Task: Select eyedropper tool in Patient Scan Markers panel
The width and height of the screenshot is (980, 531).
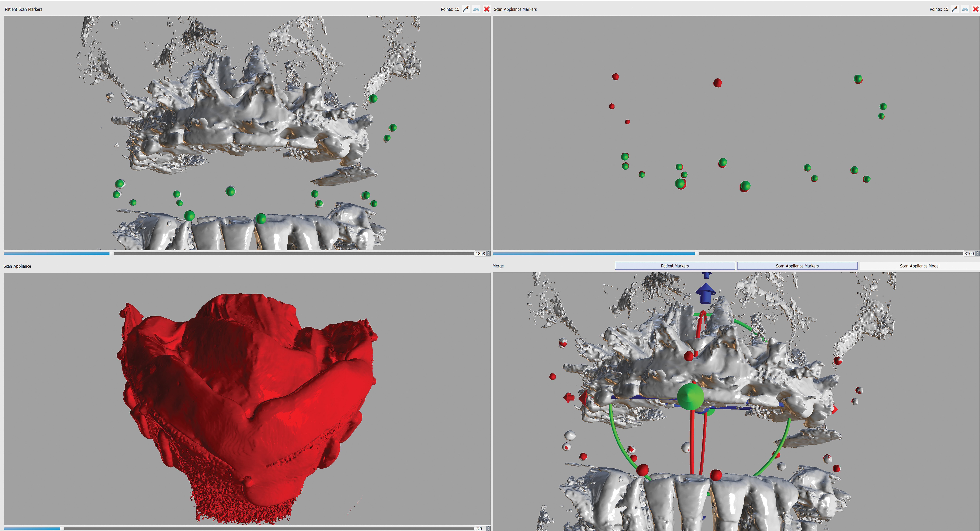Action: pos(466,9)
